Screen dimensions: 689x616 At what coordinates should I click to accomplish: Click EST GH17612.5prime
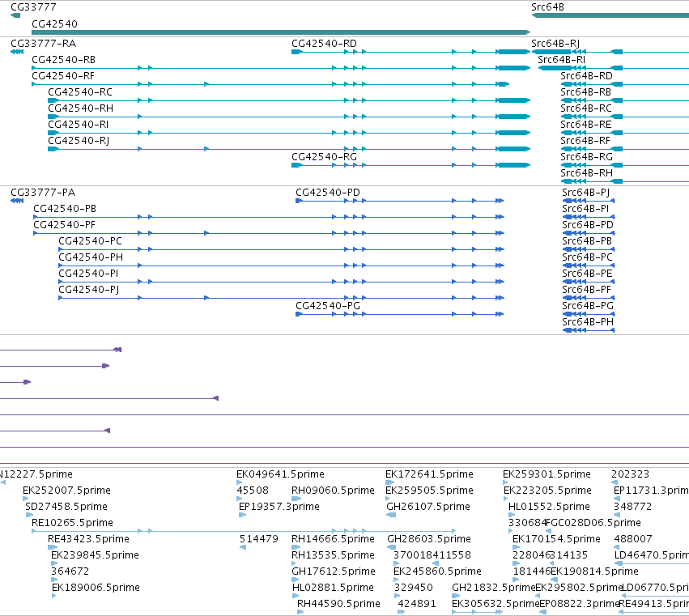[334, 572]
